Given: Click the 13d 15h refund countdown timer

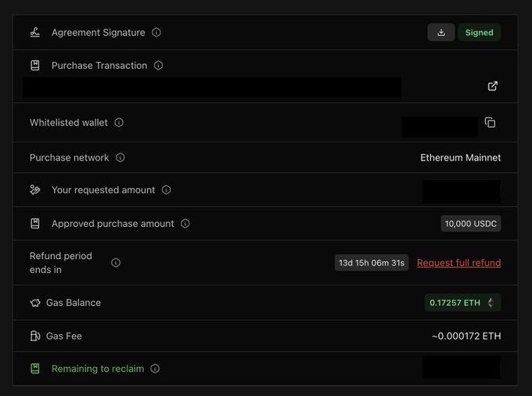Looking at the screenshot, I should click(372, 263).
